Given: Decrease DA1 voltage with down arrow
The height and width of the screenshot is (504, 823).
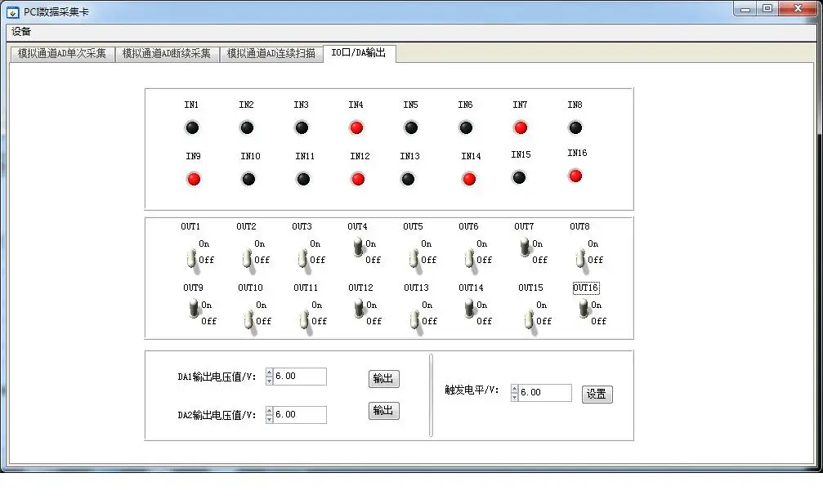Looking at the screenshot, I should [x=269, y=381].
